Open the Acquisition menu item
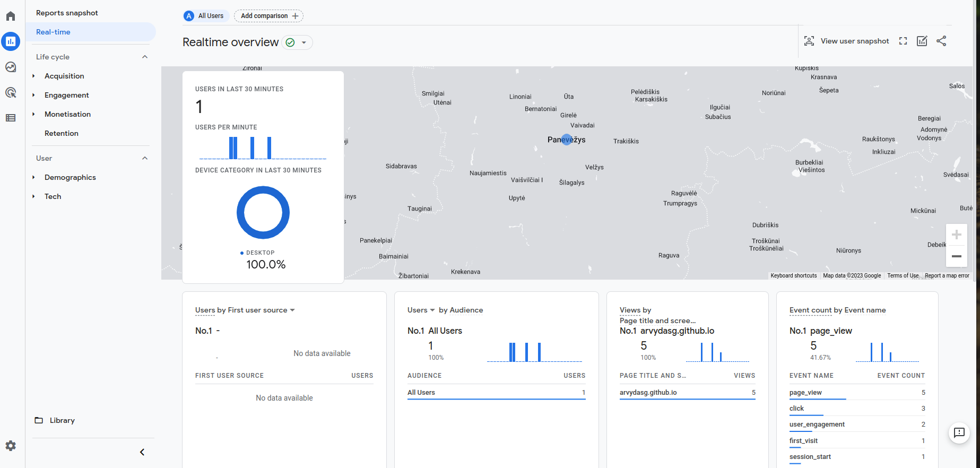980x468 pixels. [64, 76]
